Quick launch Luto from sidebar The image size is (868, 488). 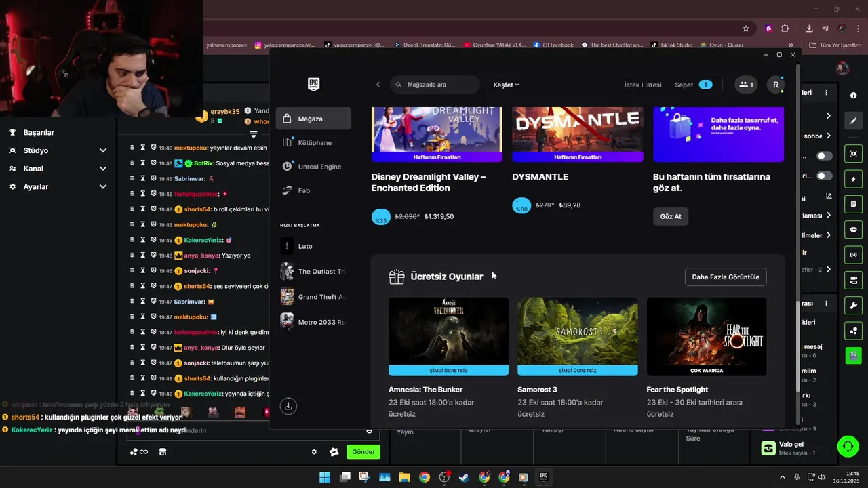tap(313, 246)
